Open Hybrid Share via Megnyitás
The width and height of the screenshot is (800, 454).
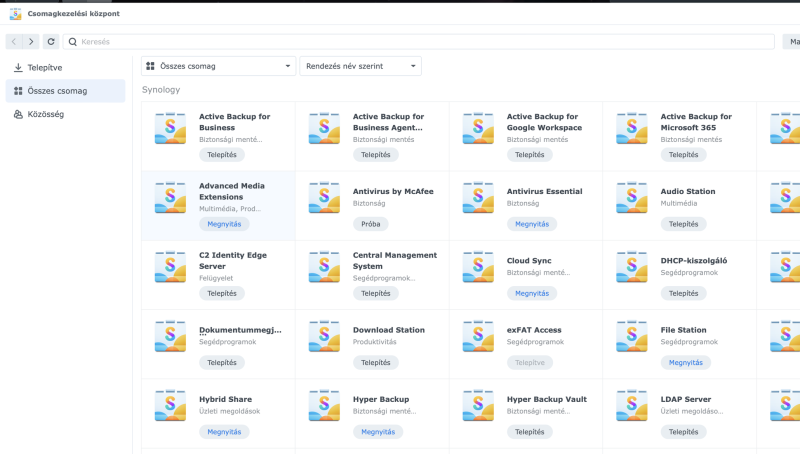click(224, 432)
